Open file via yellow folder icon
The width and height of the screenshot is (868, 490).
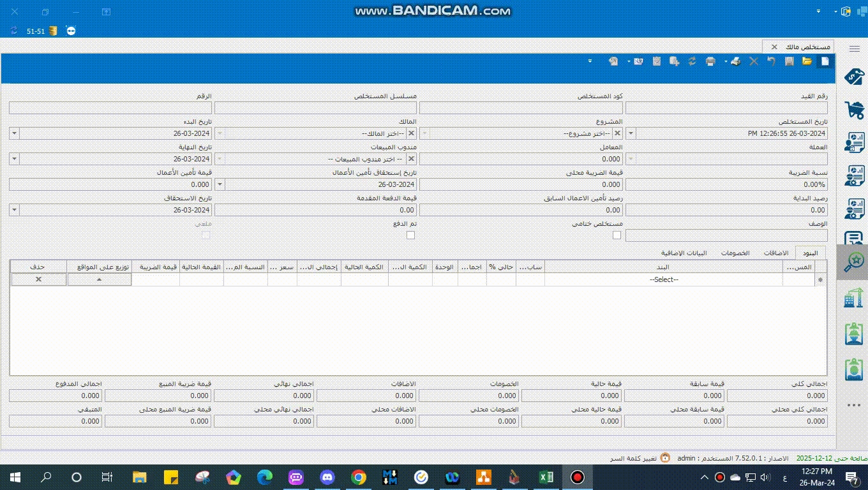click(x=807, y=61)
